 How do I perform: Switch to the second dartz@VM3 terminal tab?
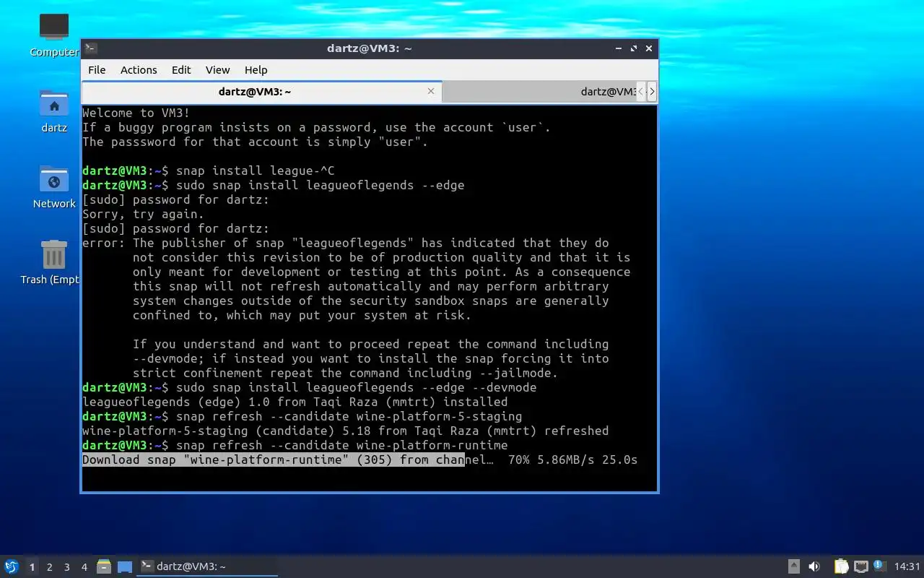[x=540, y=92]
